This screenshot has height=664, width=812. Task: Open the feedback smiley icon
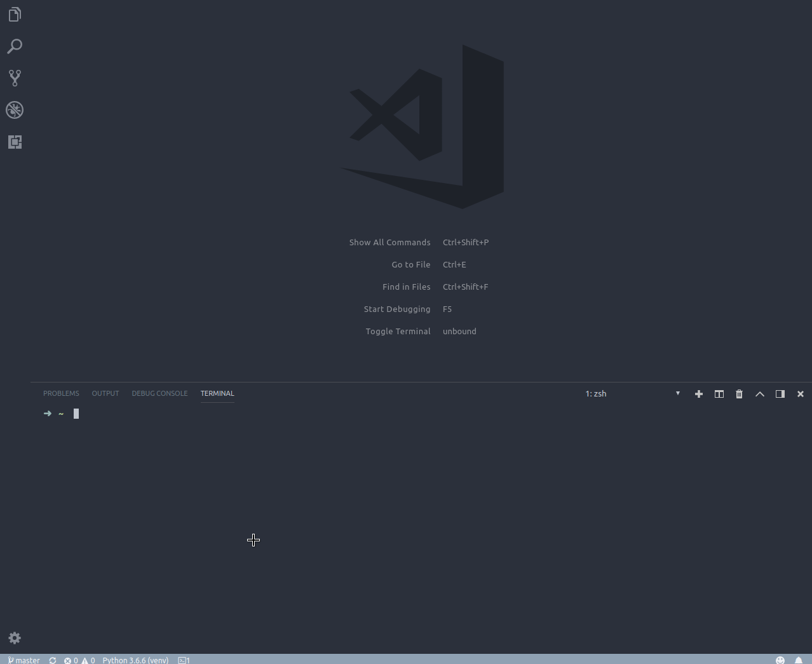point(780,660)
